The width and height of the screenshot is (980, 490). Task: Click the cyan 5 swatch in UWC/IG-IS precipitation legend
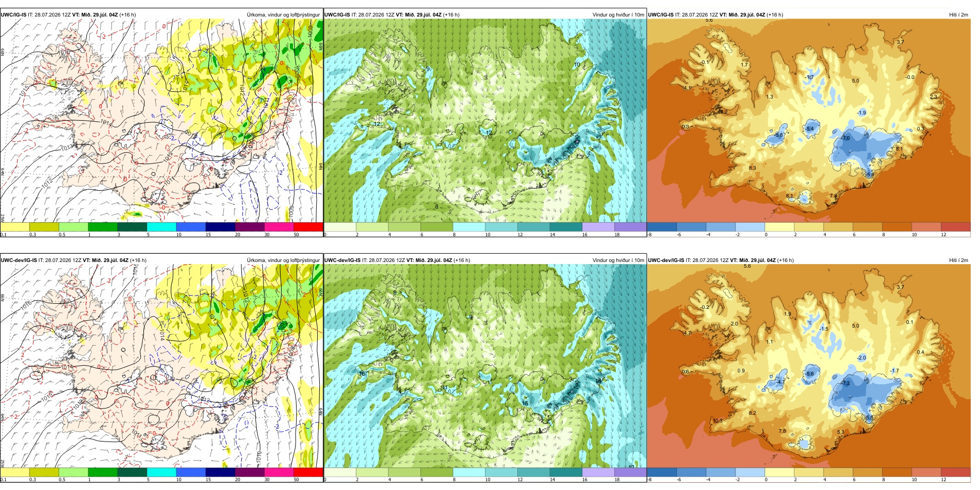point(161,227)
